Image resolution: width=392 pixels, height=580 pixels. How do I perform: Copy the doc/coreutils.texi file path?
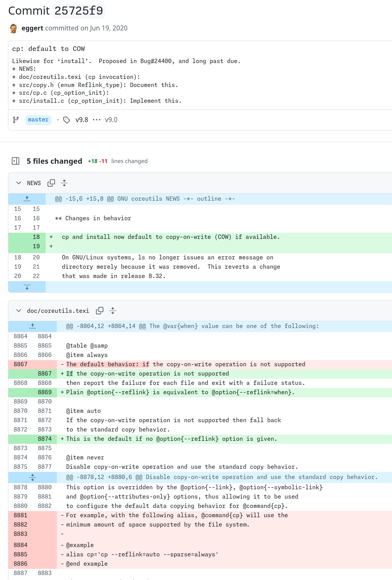(100, 311)
